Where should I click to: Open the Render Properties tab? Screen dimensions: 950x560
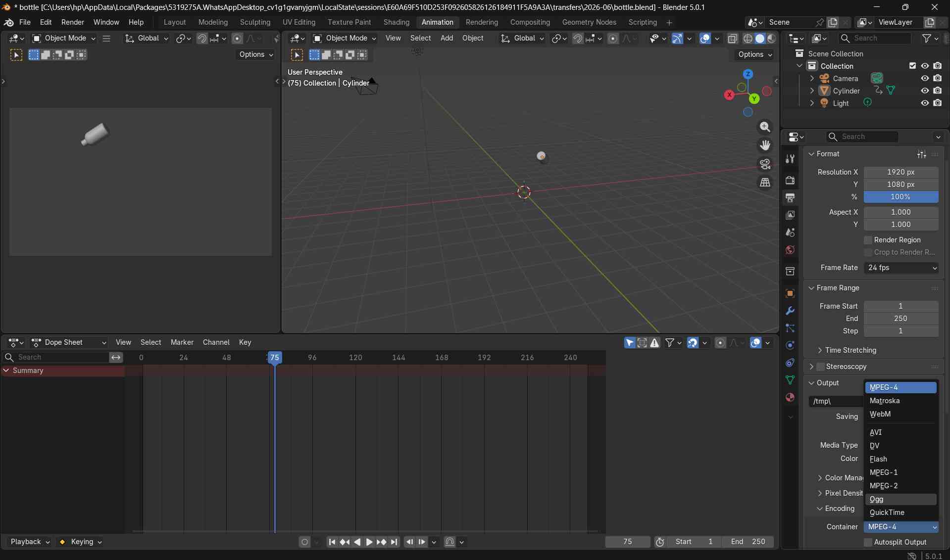(x=790, y=181)
